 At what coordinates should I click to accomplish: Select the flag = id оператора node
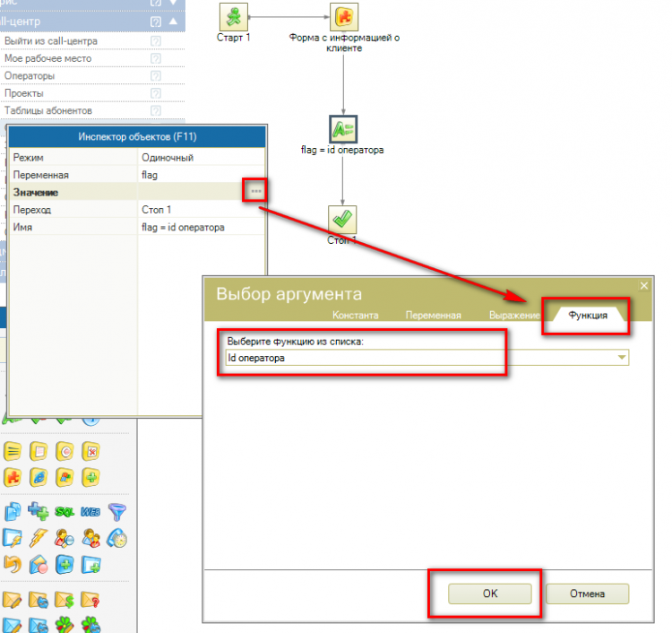click(342, 129)
